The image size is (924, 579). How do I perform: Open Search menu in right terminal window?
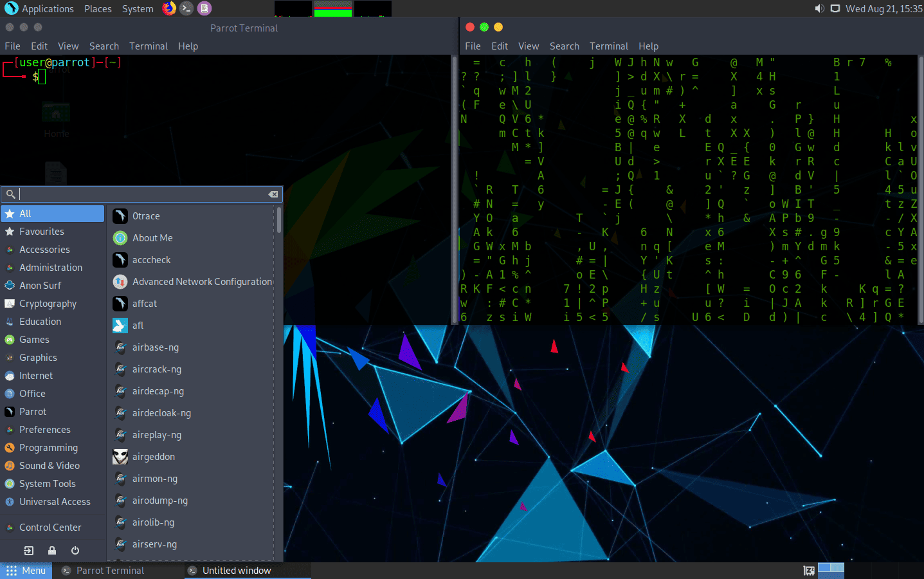click(565, 46)
